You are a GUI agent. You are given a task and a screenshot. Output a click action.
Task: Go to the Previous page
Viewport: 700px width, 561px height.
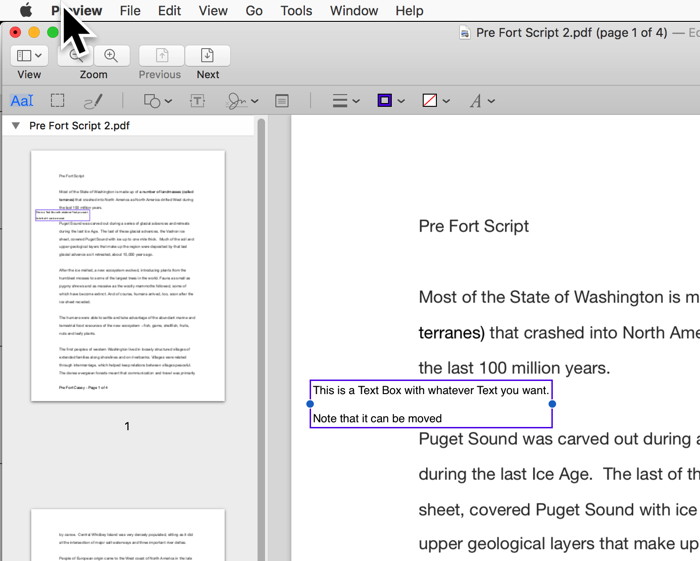pyautogui.click(x=160, y=56)
